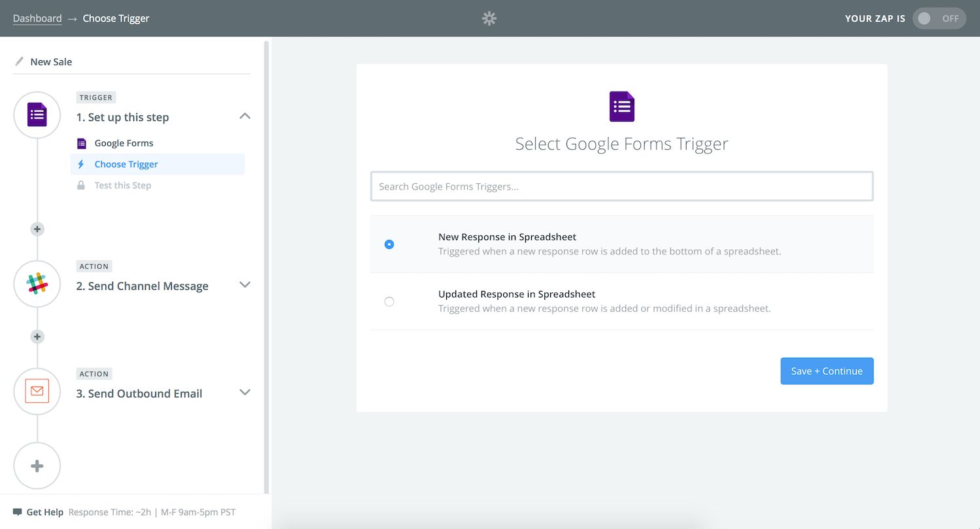Click the Google Forms trigger step icon

click(37, 115)
